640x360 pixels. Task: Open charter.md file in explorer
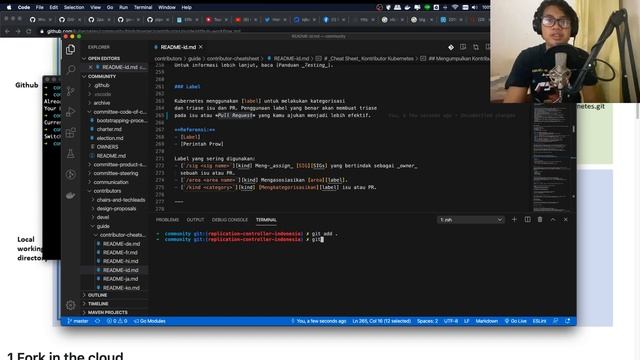click(109, 129)
